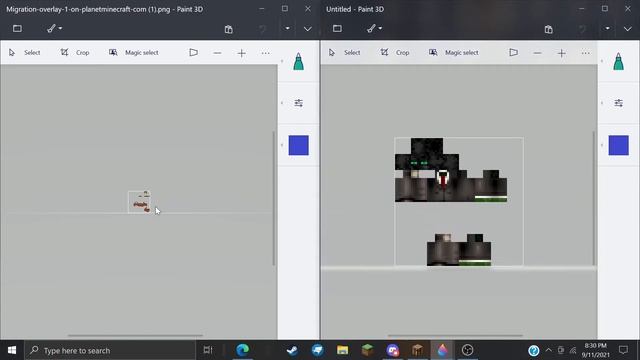Open File Explorer from the taskbar
This screenshot has width=640, height=360.
pos(342,350)
